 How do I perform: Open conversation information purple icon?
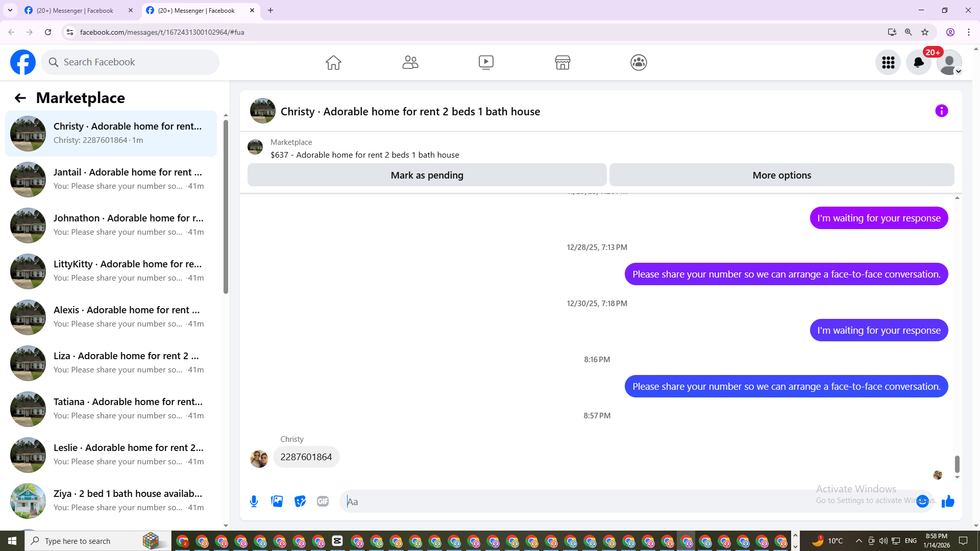(941, 111)
